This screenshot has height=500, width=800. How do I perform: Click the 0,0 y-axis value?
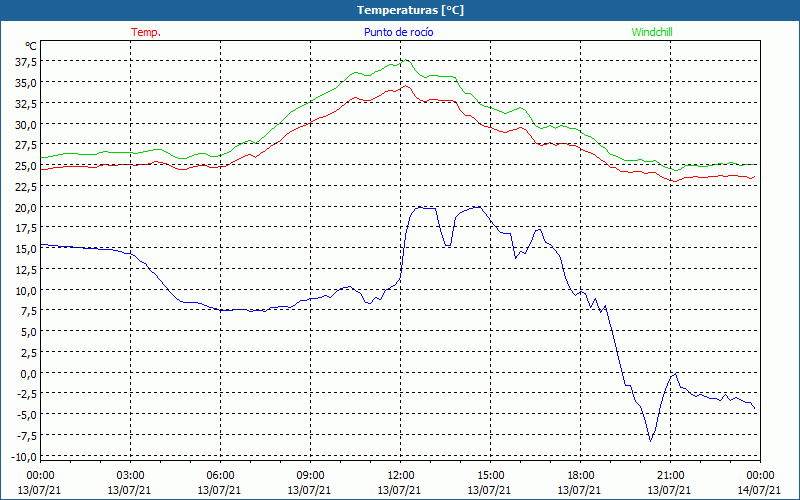coord(28,373)
